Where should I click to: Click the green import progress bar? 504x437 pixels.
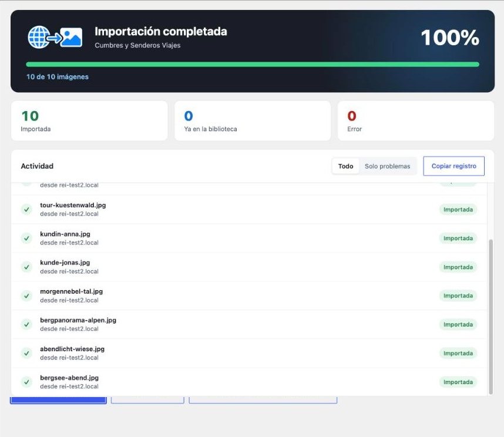253,64
